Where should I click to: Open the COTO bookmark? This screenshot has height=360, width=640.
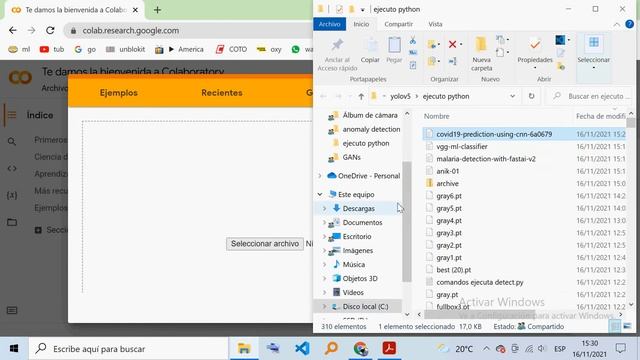coord(231,49)
